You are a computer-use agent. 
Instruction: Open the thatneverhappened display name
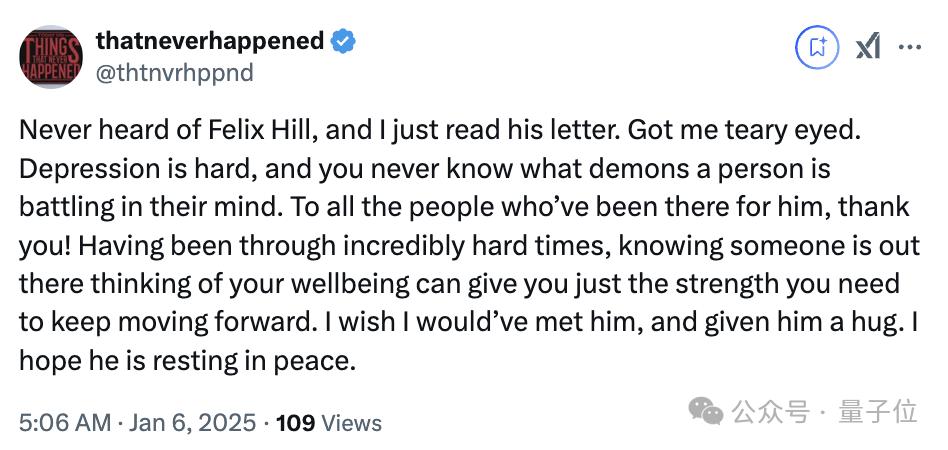click(209, 41)
